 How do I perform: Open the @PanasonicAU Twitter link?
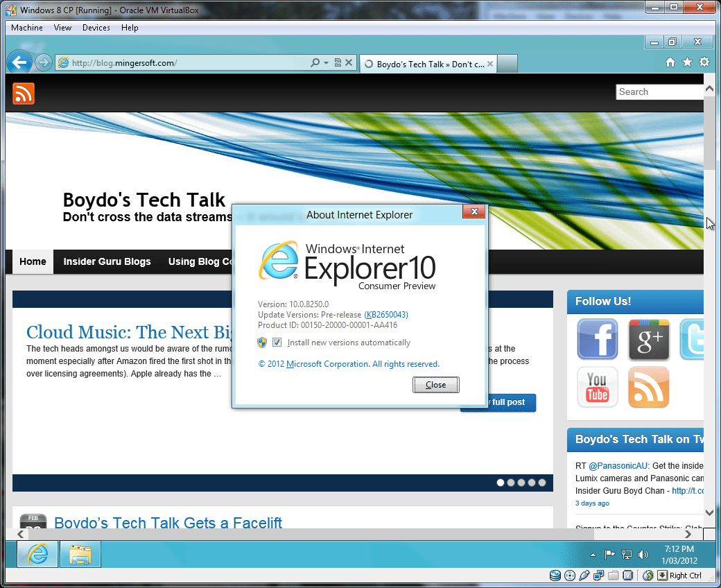pos(618,466)
